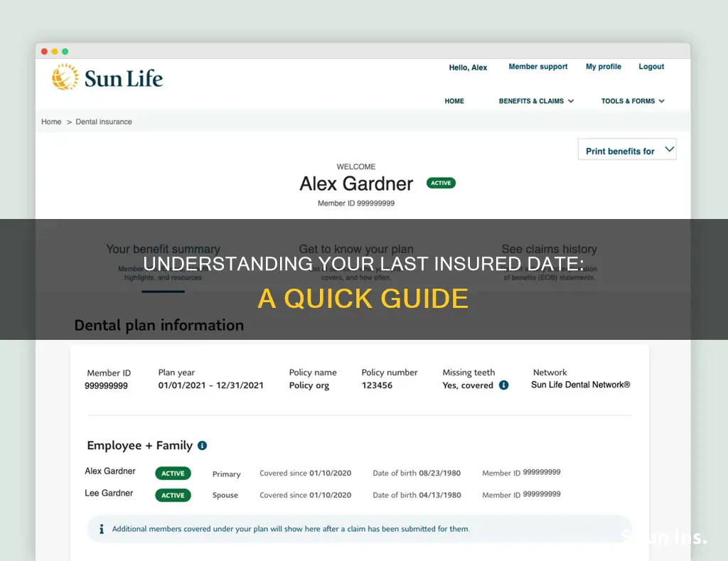Screen dimensions: 728x561
Task: Click the ACTIVE badge next to Alex Gardner heading
Action: click(x=441, y=183)
